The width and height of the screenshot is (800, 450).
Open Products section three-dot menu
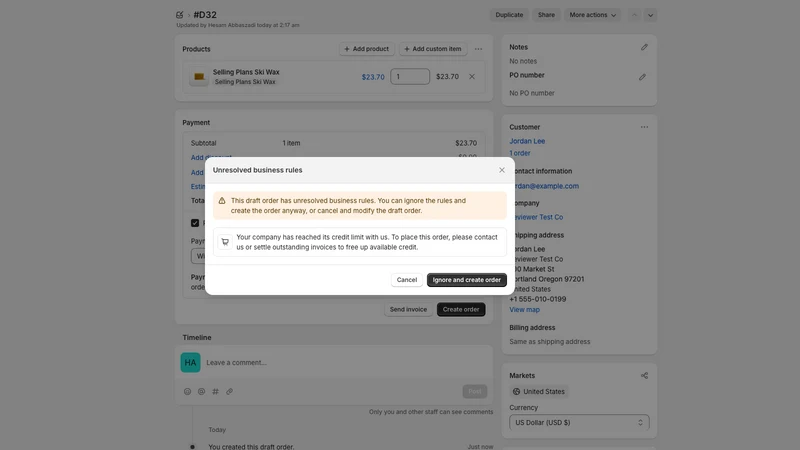[478, 49]
